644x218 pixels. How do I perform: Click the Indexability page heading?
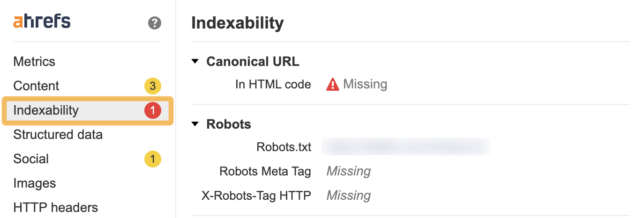pyautogui.click(x=237, y=23)
